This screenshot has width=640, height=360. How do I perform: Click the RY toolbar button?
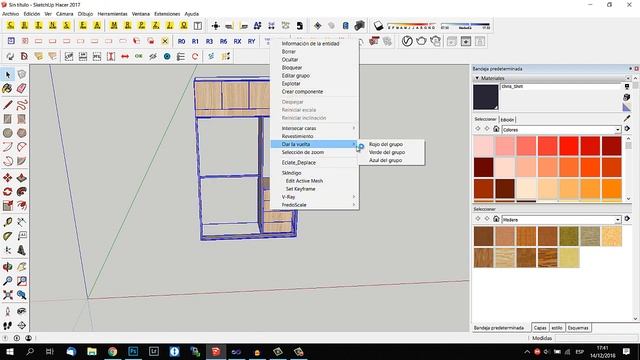pos(251,41)
